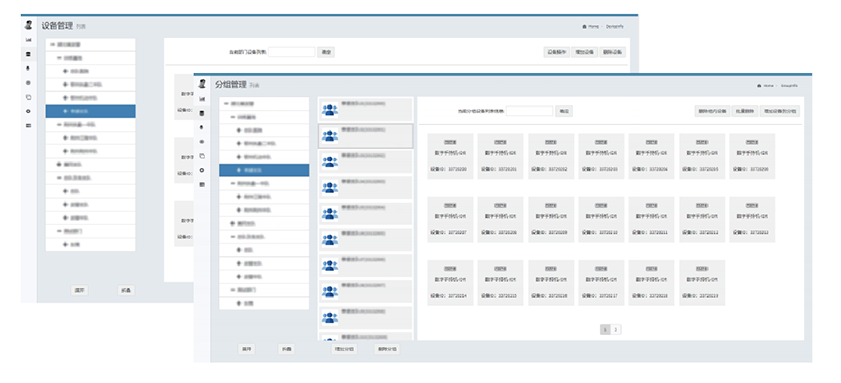Collapse node directly under root in 分组管理 tree

pos(233,117)
